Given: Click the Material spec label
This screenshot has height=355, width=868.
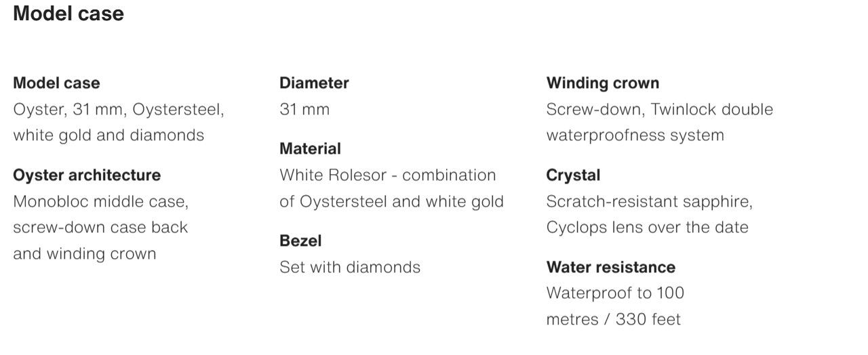Looking at the screenshot, I should coord(310,149).
